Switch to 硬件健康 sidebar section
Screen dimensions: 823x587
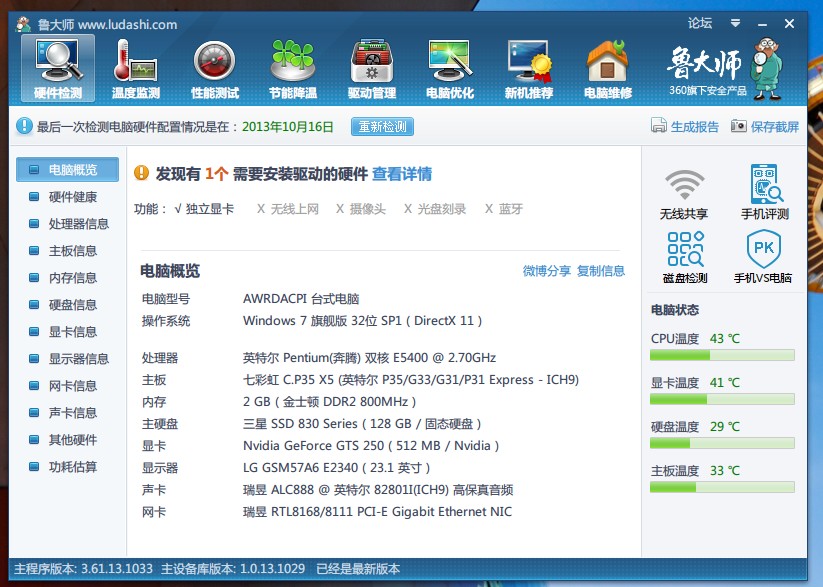tap(73, 197)
